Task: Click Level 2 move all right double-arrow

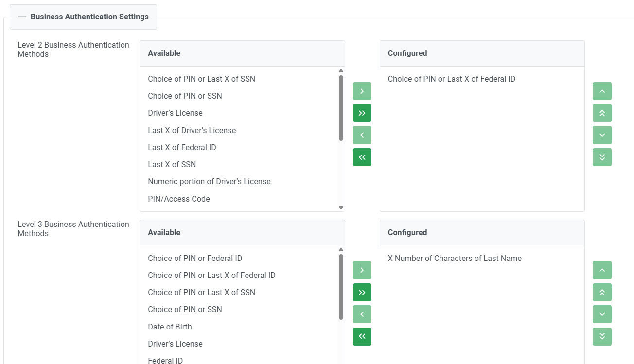Action: pyautogui.click(x=362, y=113)
